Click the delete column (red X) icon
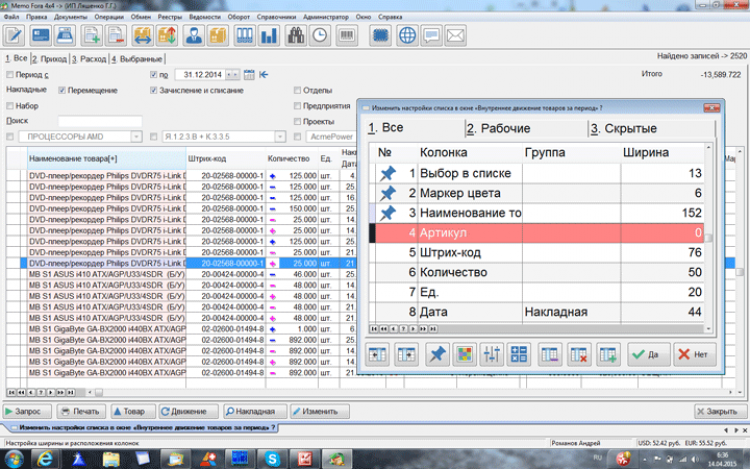This screenshot has width=750, height=469. tap(579, 354)
